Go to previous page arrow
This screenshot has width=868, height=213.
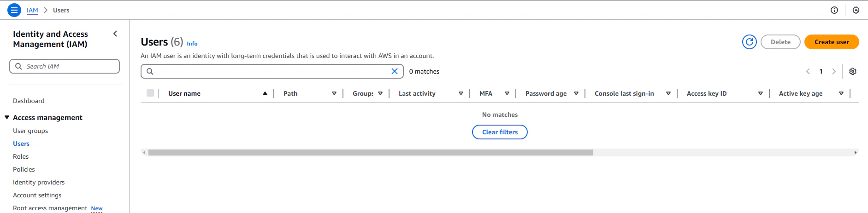click(808, 71)
